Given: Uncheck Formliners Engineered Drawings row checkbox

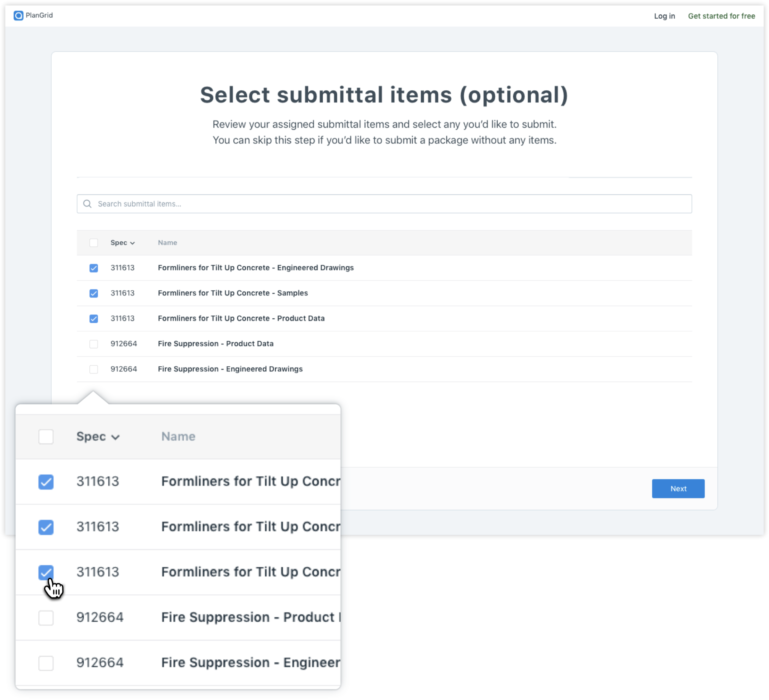Looking at the screenshot, I should click(94, 268).
